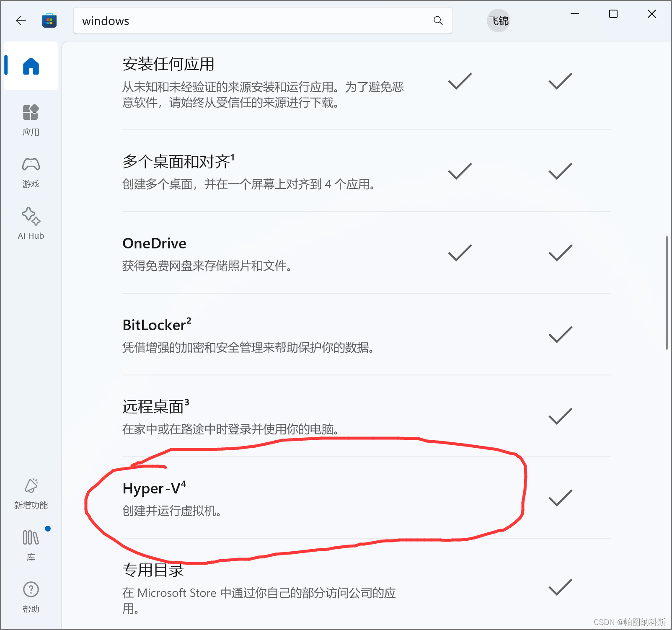Image resolution: width=672 pixels, height=630 pixels.
Task: Maximize the Microsoft Store window
Action: pos(613,14)
